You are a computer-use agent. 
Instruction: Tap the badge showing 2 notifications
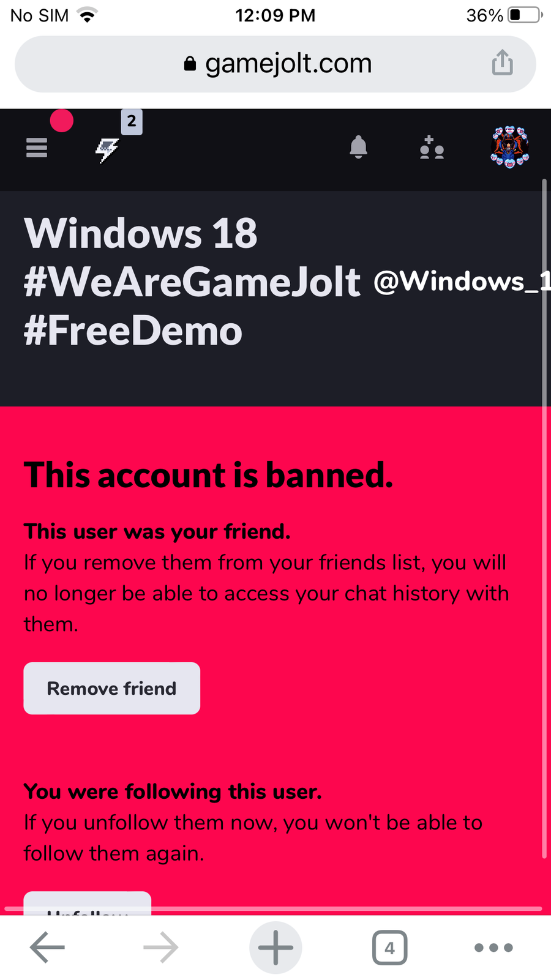pyautogui.click(x=132, y=121)
